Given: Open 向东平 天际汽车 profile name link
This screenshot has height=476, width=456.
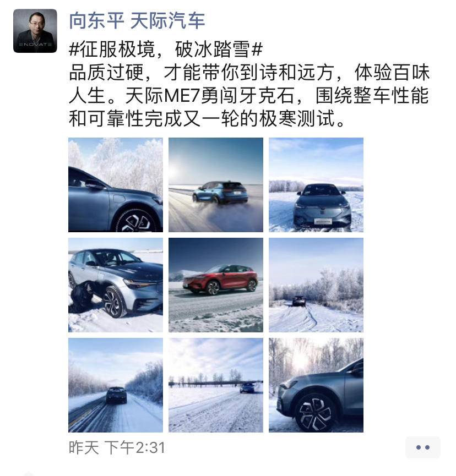Looking at the screenshot, I should point(137,21).
